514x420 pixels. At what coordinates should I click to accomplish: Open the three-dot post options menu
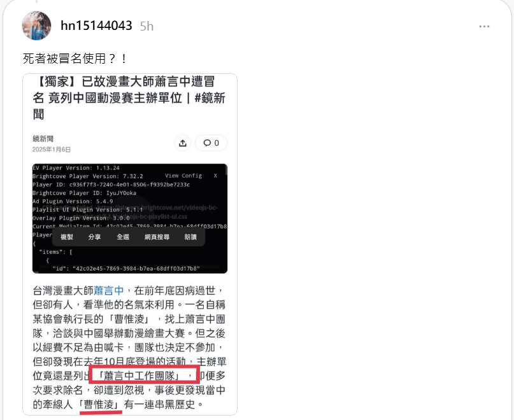pyautogui.click(x=484, y=26)
